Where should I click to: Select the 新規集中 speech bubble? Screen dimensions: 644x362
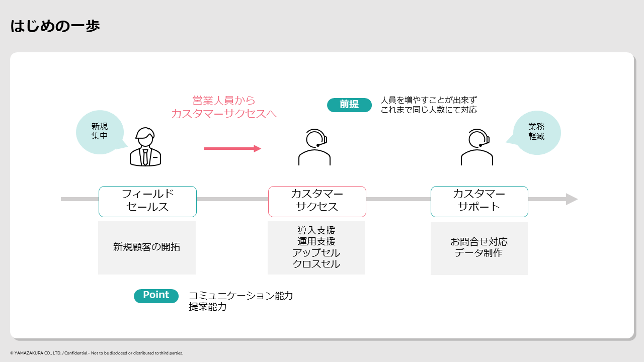pyautogui.click(x=101, y=132)
